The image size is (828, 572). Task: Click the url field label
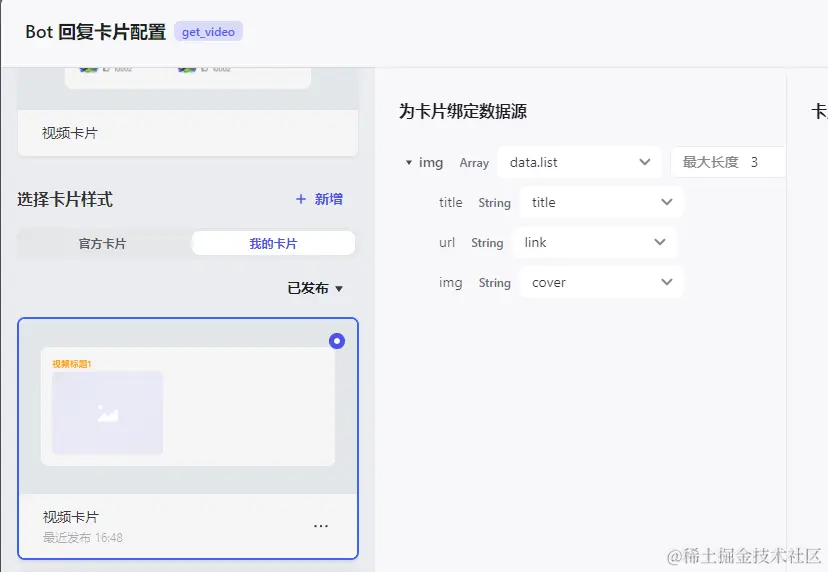click(447, 242)
